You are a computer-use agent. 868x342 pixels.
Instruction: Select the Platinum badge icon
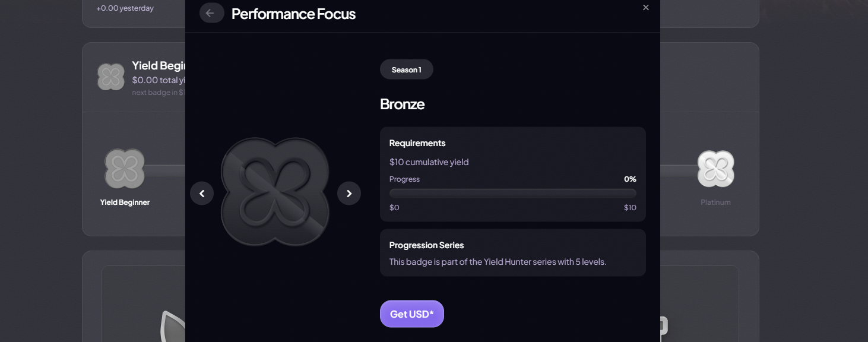[x=715, y=169]
